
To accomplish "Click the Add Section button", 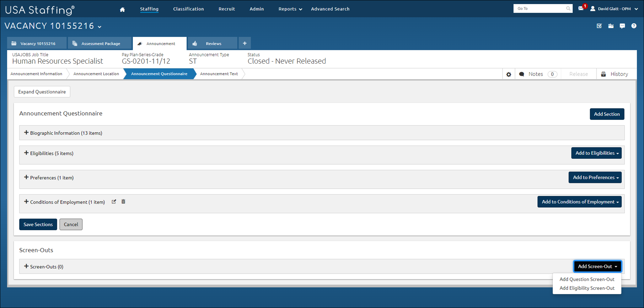I will coord(607,114).
